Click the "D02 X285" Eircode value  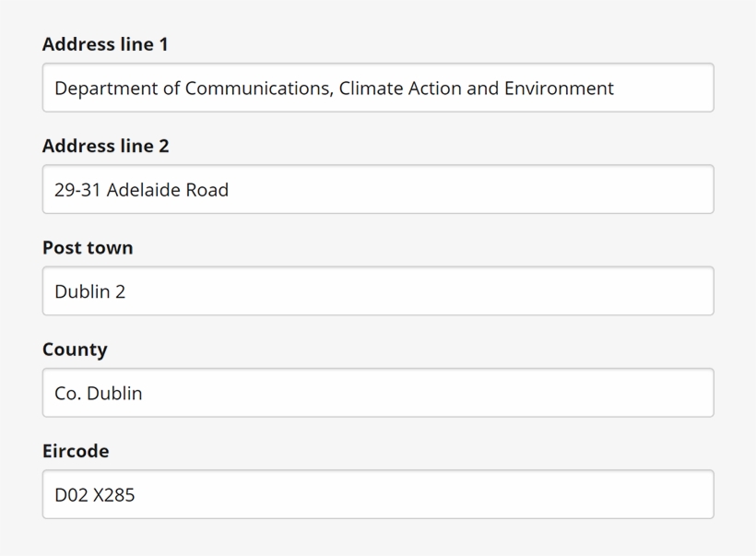click(x=94, y=494)
